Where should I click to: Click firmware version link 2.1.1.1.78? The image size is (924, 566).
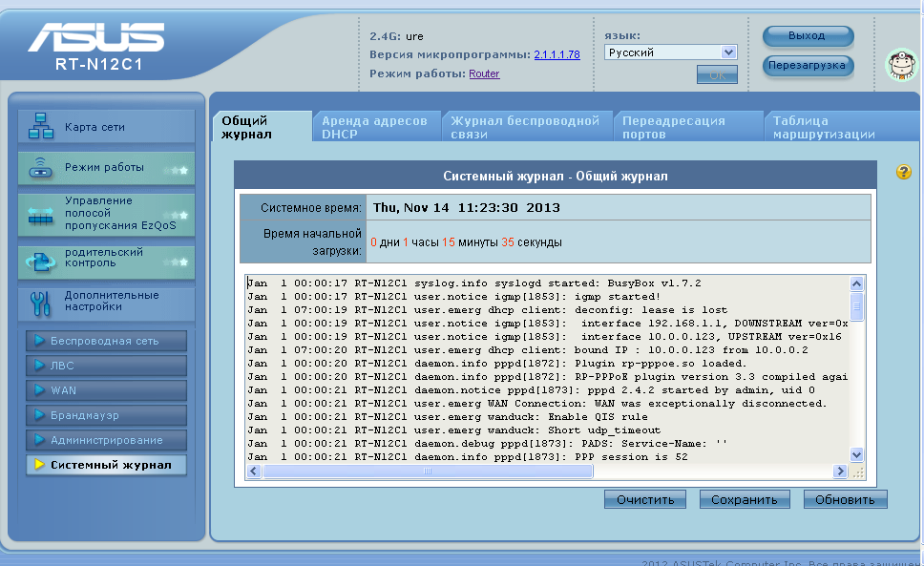click(x=556, y=54)
